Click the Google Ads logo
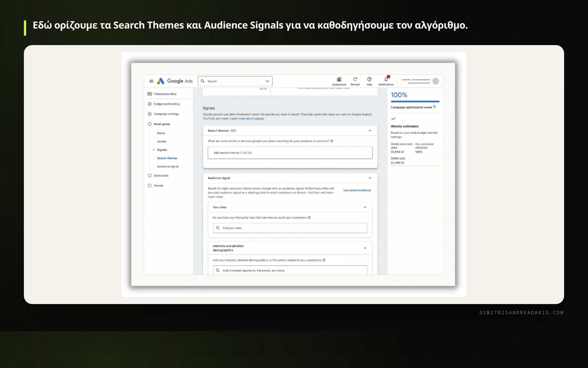The image size is (588, 368). pyautogui.click(x=175, y=81)
